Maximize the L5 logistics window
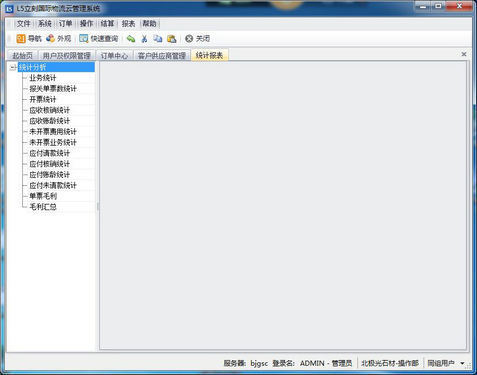477x375 pixels. click(439, 6)
